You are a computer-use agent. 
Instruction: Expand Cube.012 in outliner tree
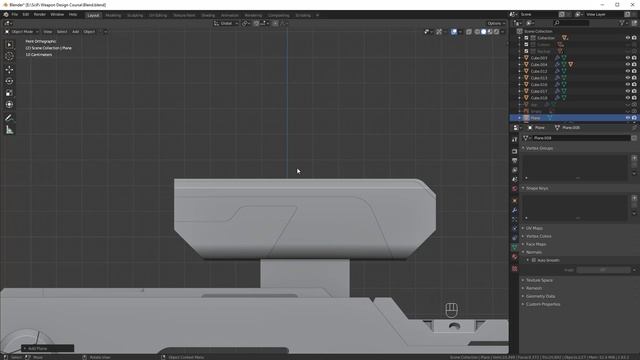[520, 71]
